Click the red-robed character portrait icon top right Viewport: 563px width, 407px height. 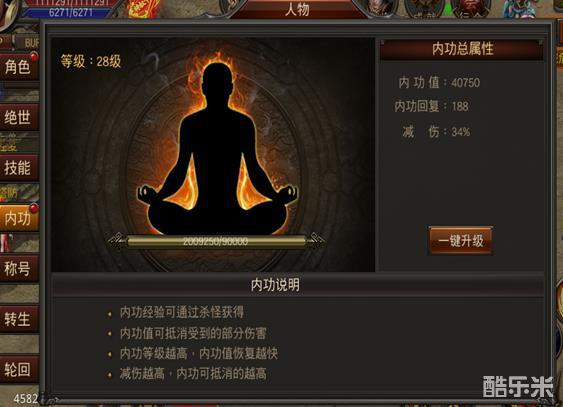point(471,8)
